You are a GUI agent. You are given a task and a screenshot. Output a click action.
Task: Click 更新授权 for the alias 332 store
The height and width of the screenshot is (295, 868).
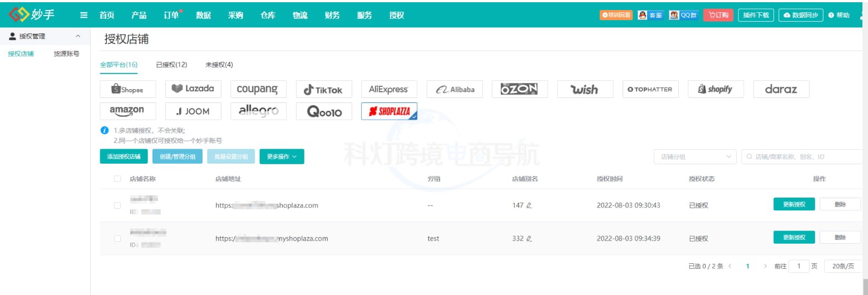pos(794,238)
